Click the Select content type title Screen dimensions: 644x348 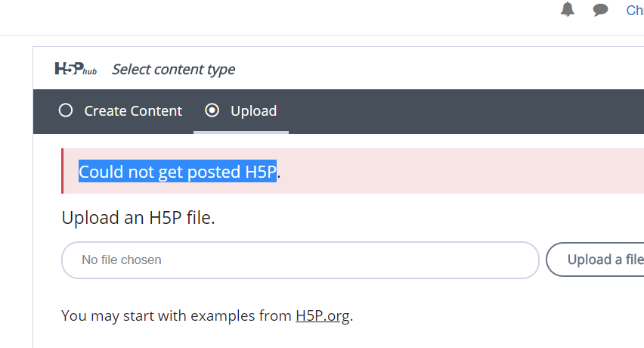174,70
